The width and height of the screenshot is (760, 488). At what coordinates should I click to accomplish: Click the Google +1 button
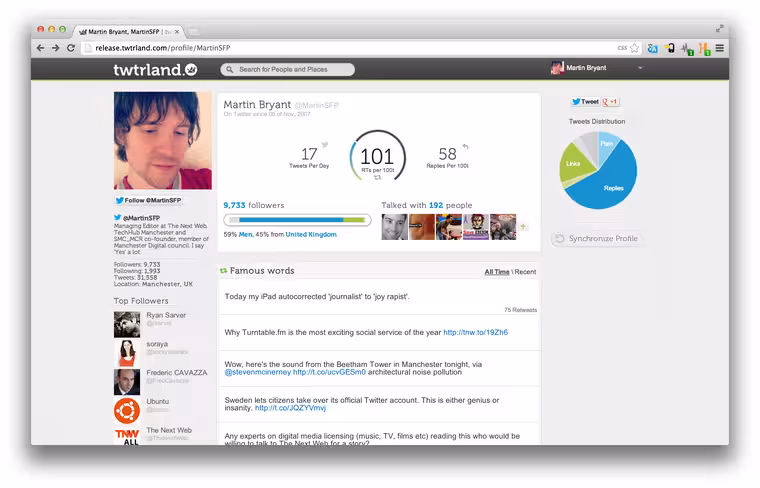[x=610, y=101]
